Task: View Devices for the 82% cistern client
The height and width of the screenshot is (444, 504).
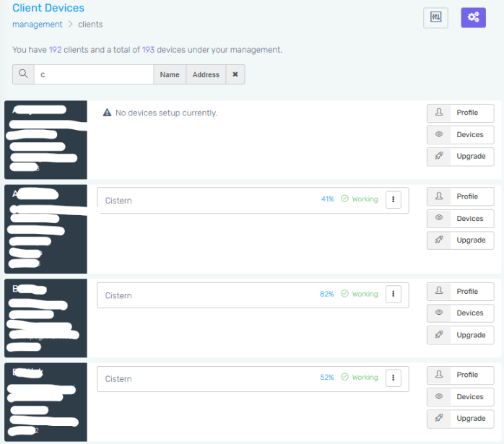Action: click(x=460, y=313)
